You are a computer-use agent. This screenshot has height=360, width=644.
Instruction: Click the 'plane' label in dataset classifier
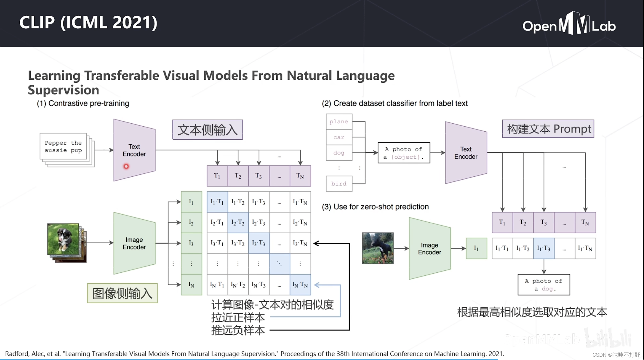click(x=339, y=122)
